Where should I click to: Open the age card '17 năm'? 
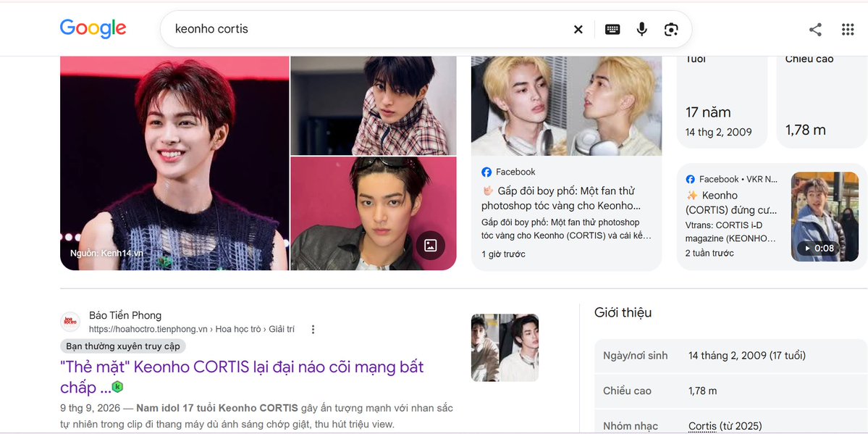point(722,103)
